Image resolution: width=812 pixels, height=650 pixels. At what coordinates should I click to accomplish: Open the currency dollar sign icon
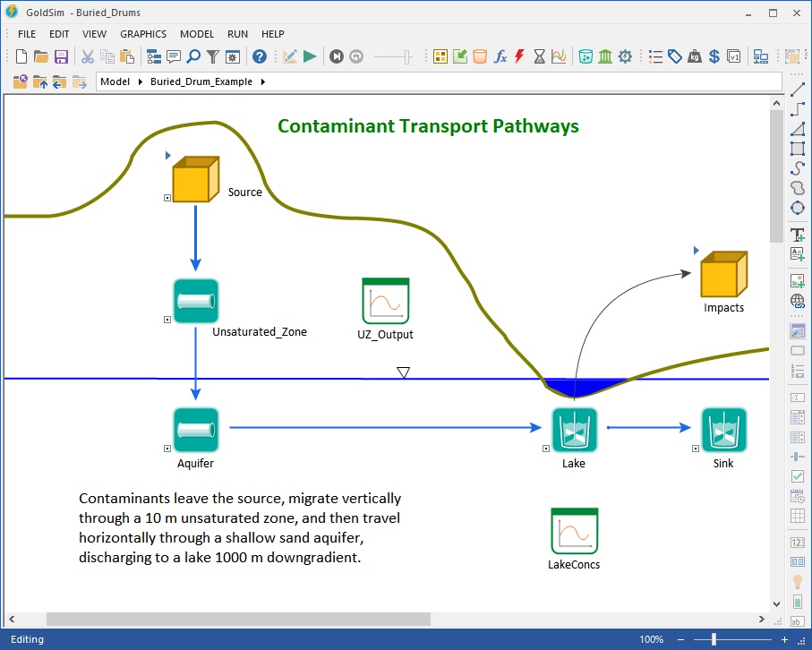(714, 56)
